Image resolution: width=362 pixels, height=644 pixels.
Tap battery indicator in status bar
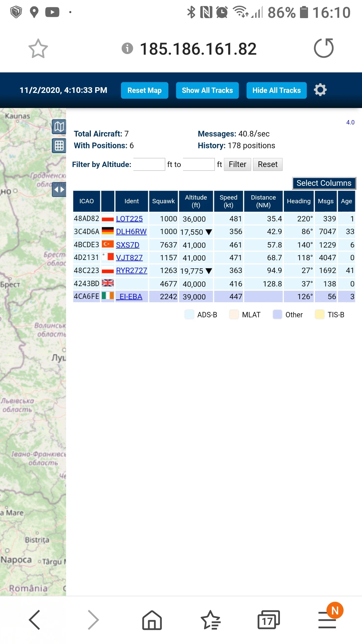304,12
